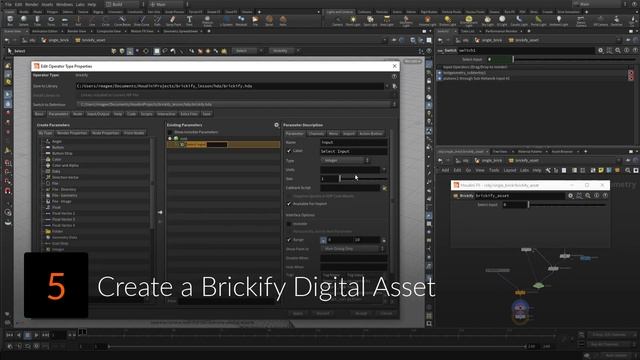640x360 pixels.
Task: Click search icon in floating Brickify window
Action: click(x=588, y=196)
